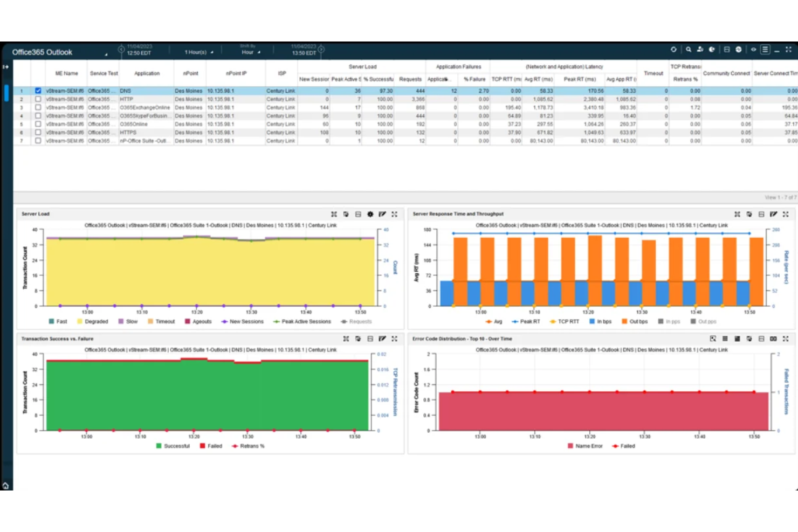
Task: Uncheck the checkbox on the DNS row
Action: point(38,91)
